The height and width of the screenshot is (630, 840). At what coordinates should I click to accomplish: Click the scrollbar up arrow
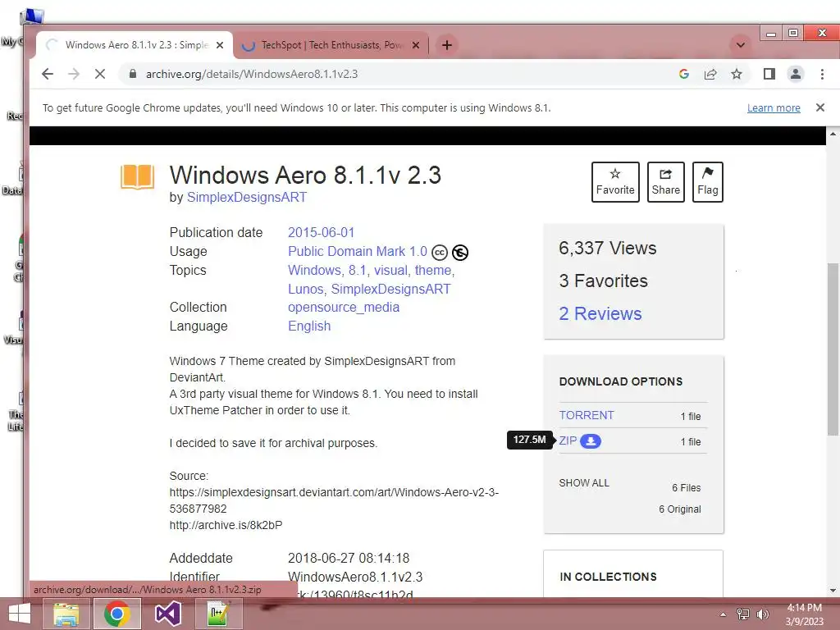point(833,133)
